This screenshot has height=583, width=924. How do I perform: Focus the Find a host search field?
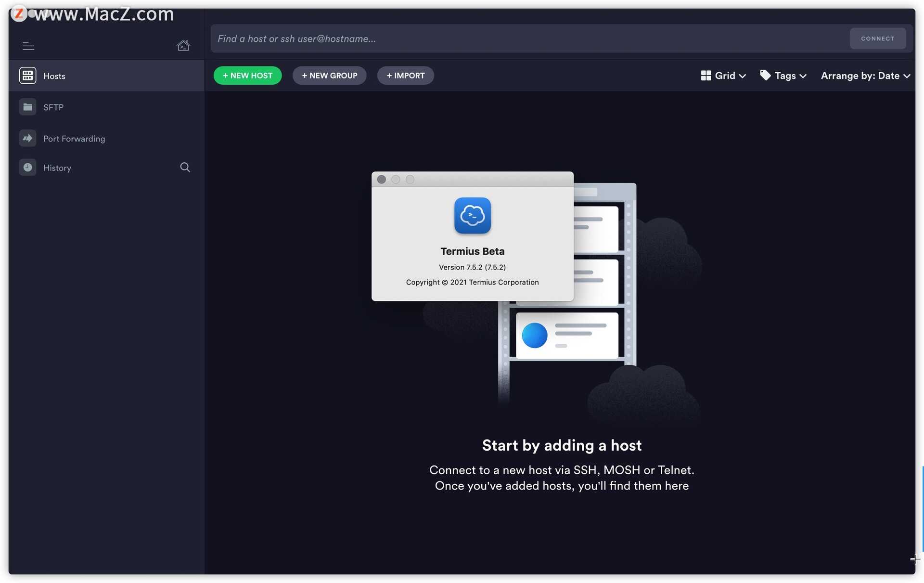[x=529, y=39]
